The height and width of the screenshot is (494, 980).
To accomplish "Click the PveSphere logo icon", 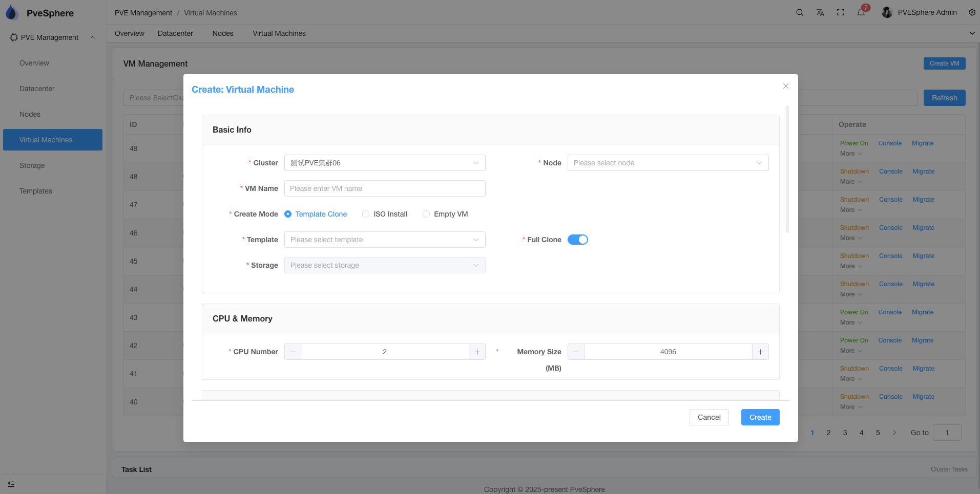I will (12, 13).
